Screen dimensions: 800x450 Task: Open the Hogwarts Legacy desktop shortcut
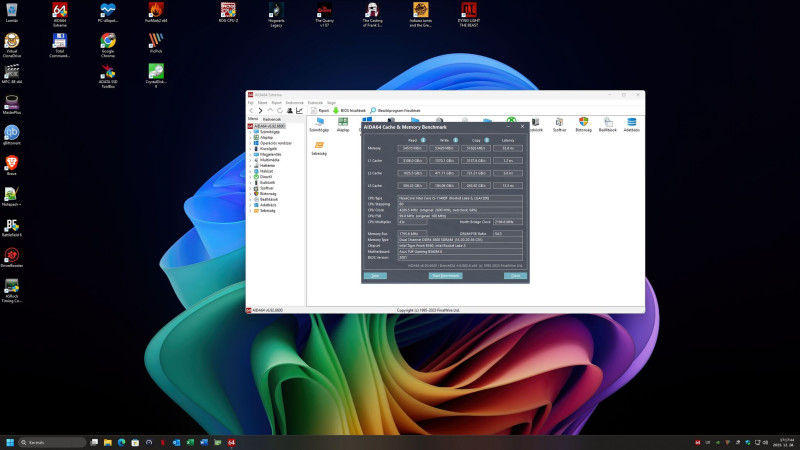click(276, 14)
